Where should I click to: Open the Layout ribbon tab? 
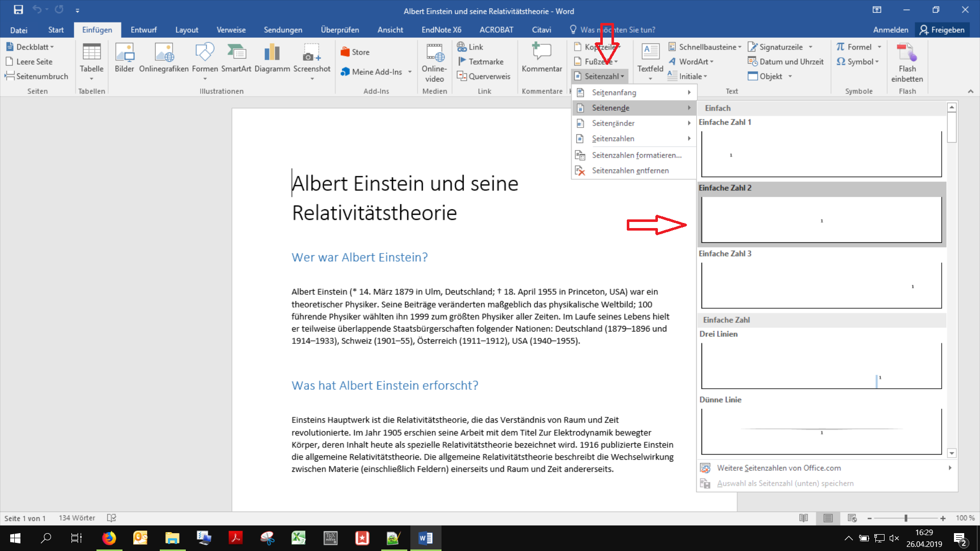186,30
